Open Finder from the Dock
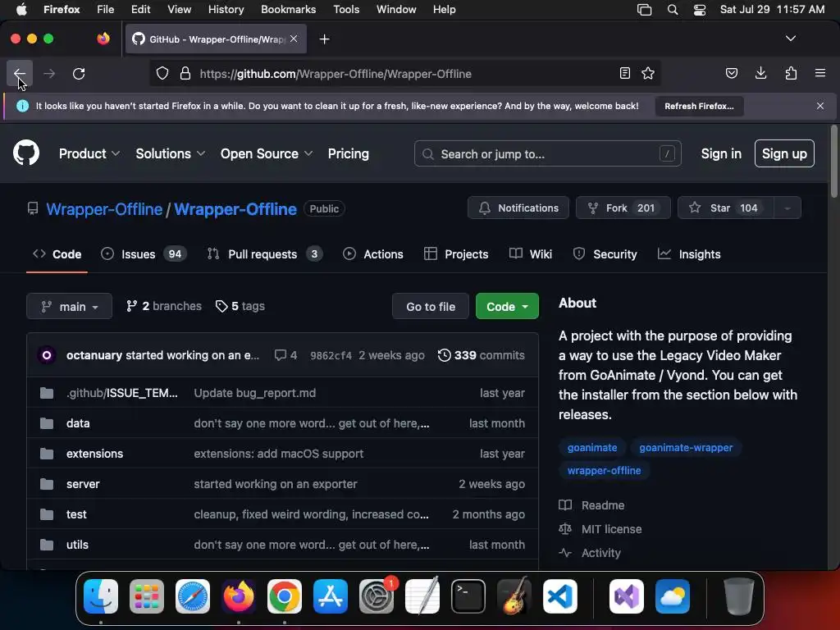The width and height of the screenshot is (840, 630). 101,596
